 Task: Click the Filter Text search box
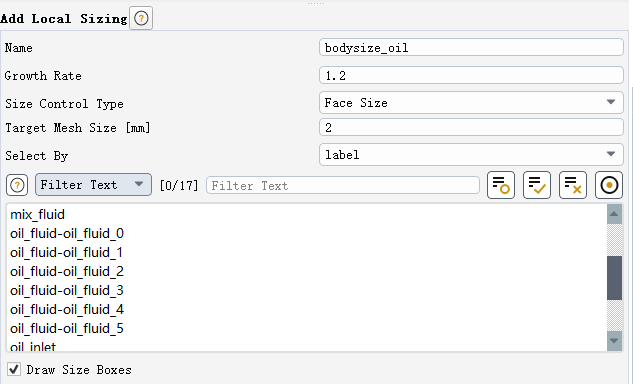point(343,185)
